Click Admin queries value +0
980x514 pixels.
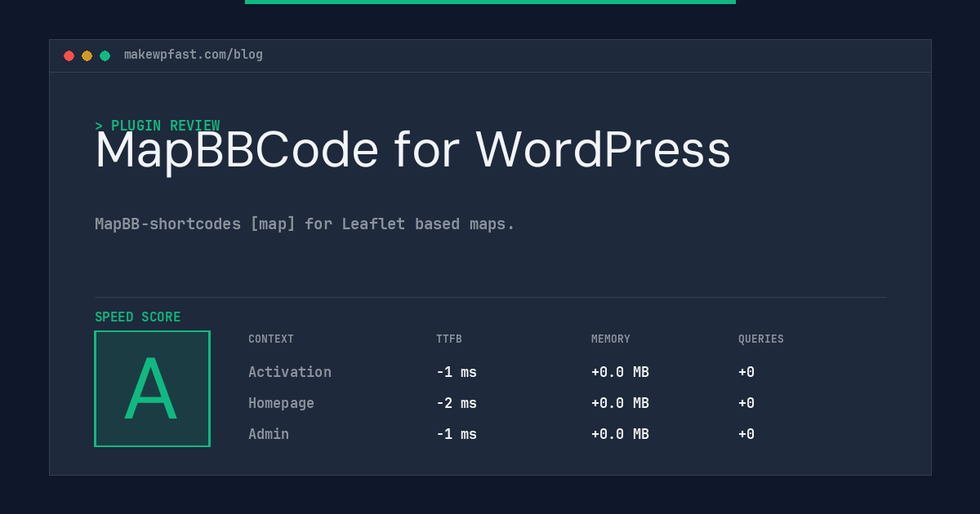pos(746,434)
